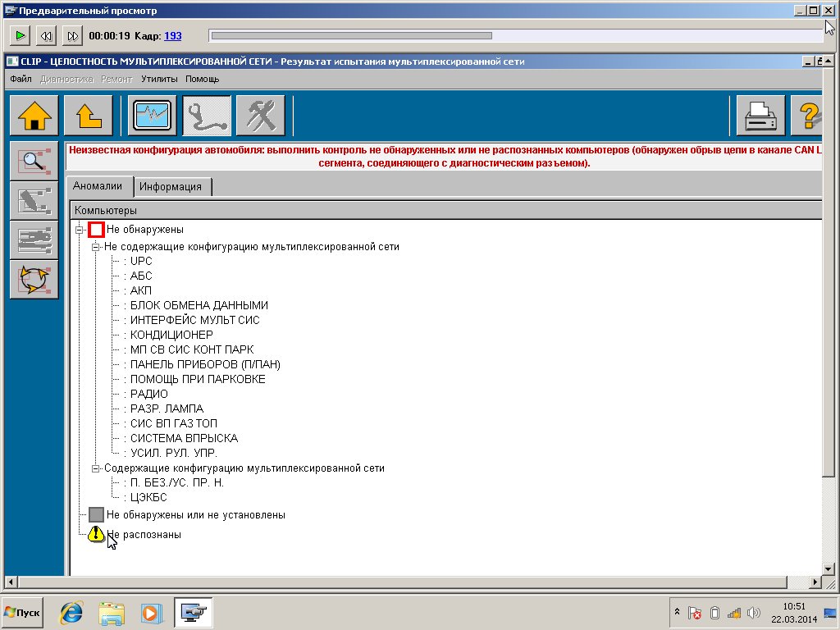Click the magnifier network search sidebar icon
The height and width of the screenshot is (630, 840).
tap(34, 161)
